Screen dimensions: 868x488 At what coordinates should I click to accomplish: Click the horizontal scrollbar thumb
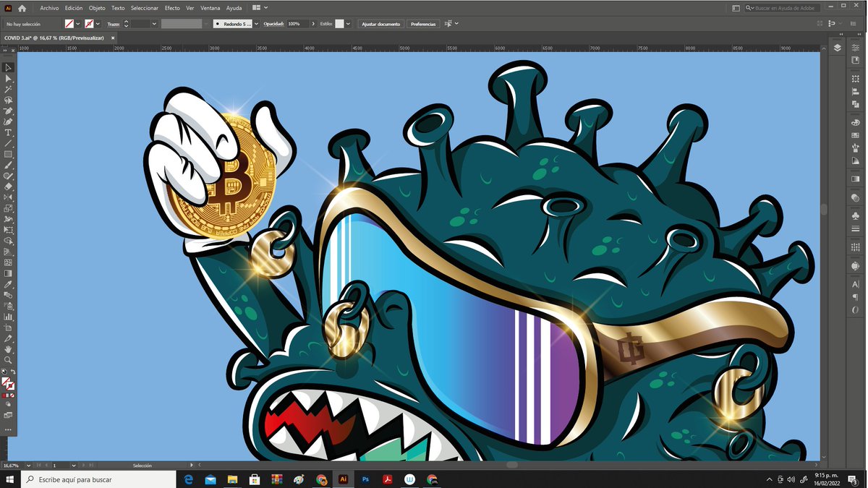[x=511, y=465]
